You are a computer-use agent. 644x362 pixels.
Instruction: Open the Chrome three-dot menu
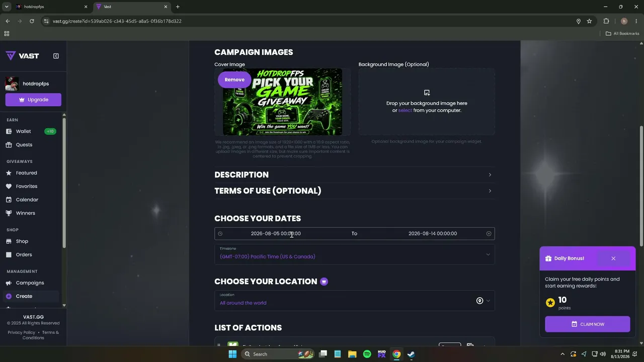pos(636,21)
